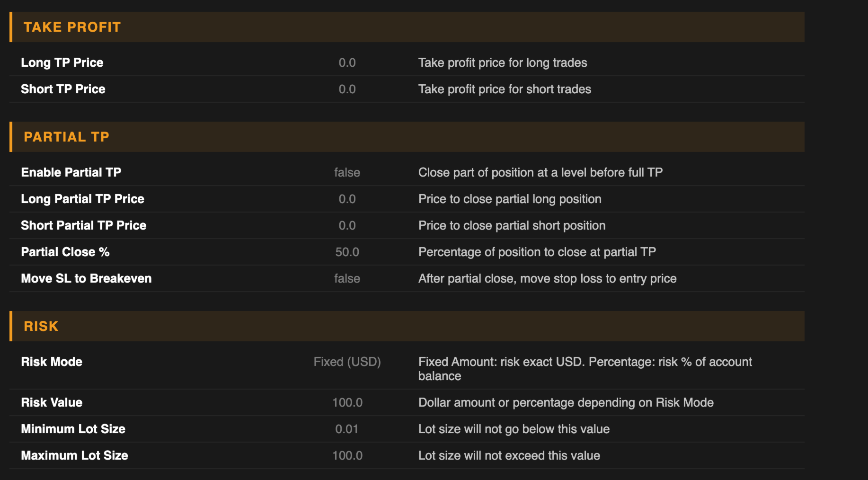Click the Partial Close % label
This screenshot has height=480, width=868.
pos(65,252)
